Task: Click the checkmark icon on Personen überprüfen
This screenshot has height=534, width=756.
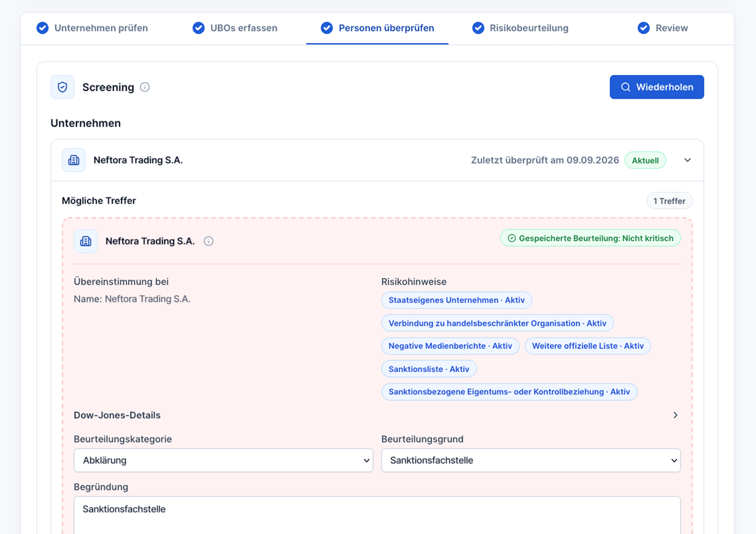Action: tap(327, 28)
